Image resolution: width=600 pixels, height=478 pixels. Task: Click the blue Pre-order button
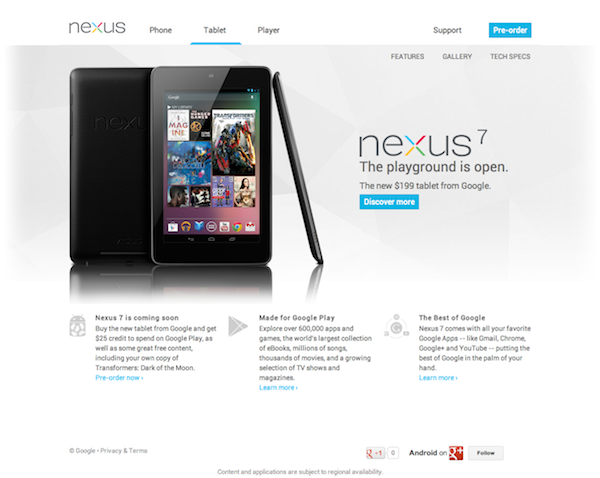tap(510, 30)
